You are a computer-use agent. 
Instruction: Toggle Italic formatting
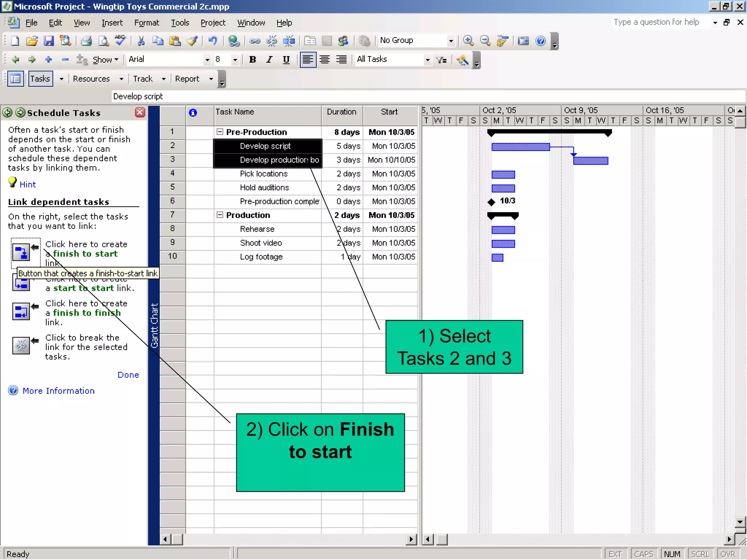click(269, 60)
